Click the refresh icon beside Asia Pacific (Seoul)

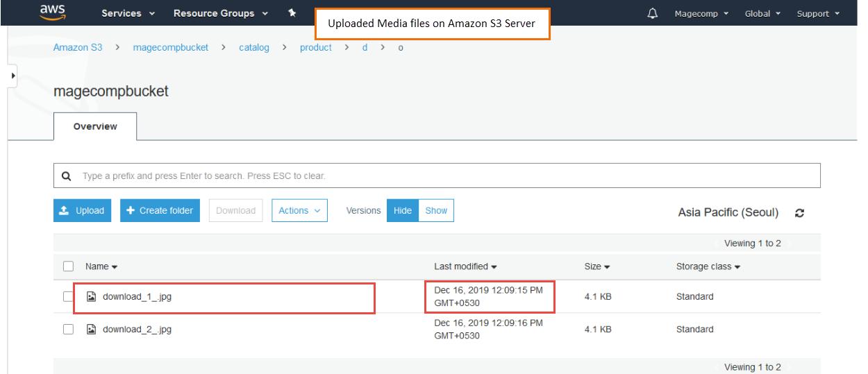799,212
